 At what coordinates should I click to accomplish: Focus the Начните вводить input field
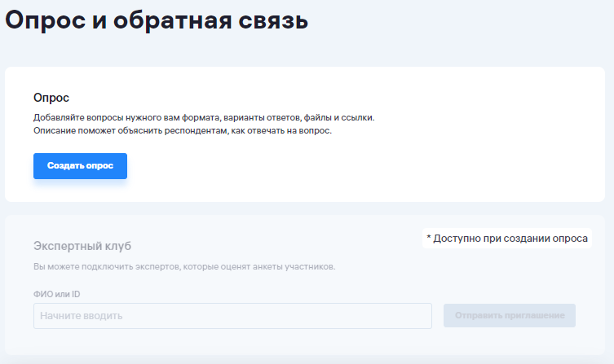[232, 316]
